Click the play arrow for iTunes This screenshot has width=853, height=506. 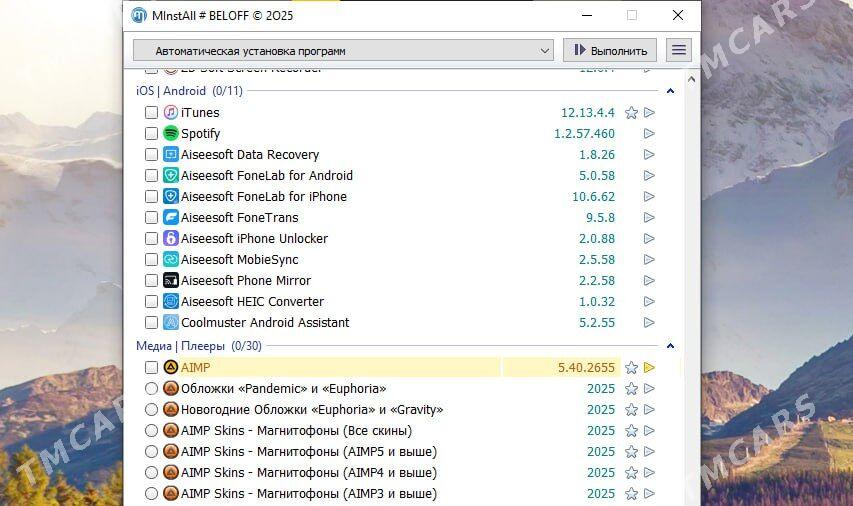point(649,113)
